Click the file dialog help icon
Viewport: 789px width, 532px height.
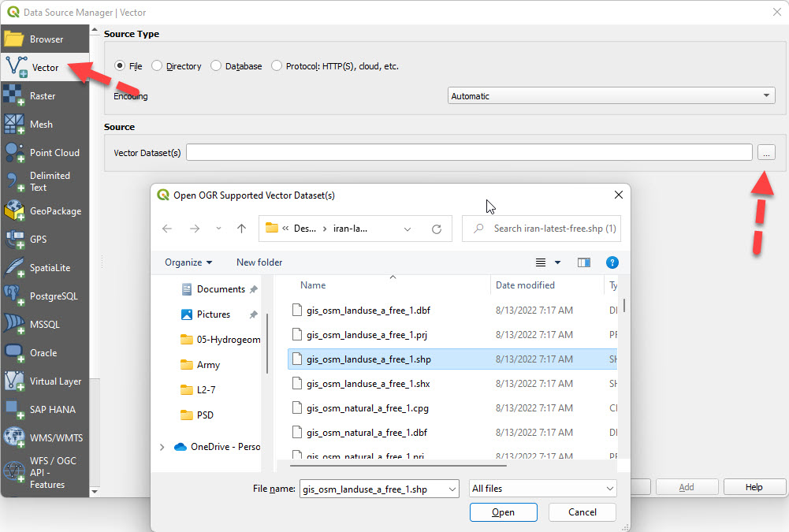point(612,262)
